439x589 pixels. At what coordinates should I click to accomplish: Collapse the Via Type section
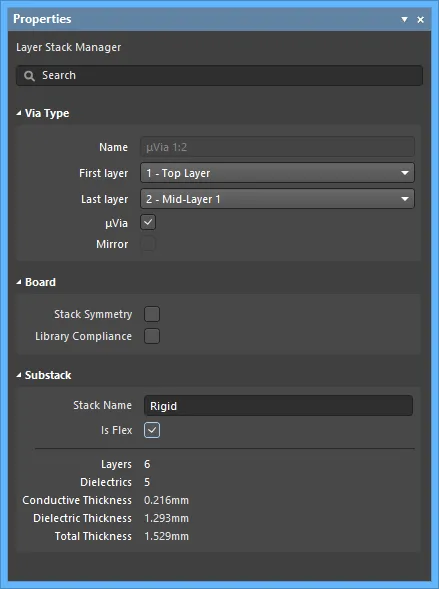(x=19, y=113)
